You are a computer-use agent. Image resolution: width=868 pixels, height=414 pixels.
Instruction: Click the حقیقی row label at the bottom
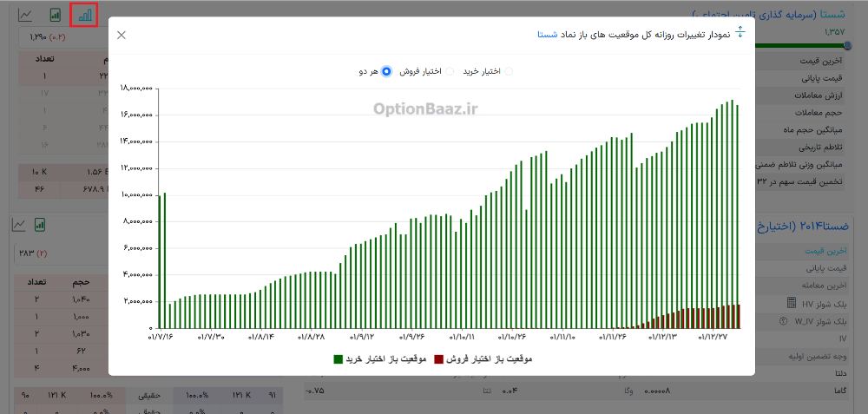click(151, 395)
